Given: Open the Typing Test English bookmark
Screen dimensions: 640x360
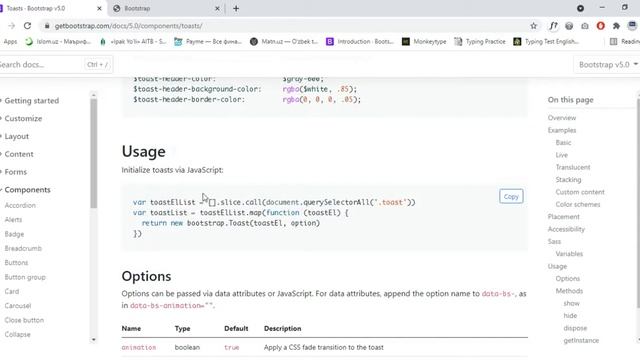Looking at the screenshot, I should tap(546, 41).
